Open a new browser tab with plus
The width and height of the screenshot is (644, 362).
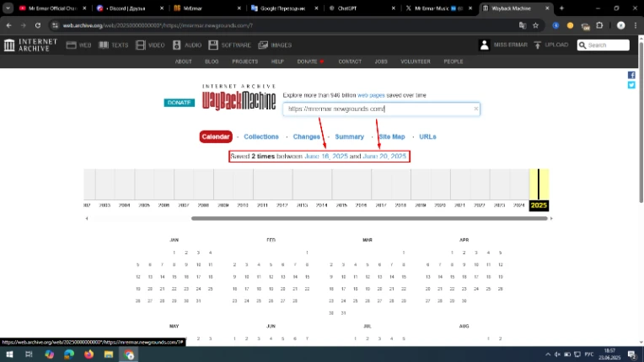pos(561,8)
